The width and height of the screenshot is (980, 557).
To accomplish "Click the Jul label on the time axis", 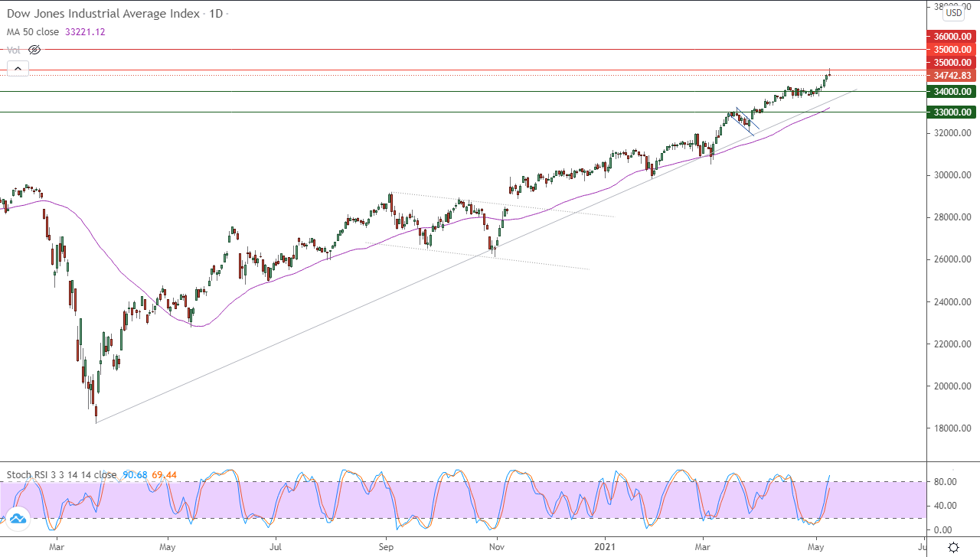I will (277, 547).
